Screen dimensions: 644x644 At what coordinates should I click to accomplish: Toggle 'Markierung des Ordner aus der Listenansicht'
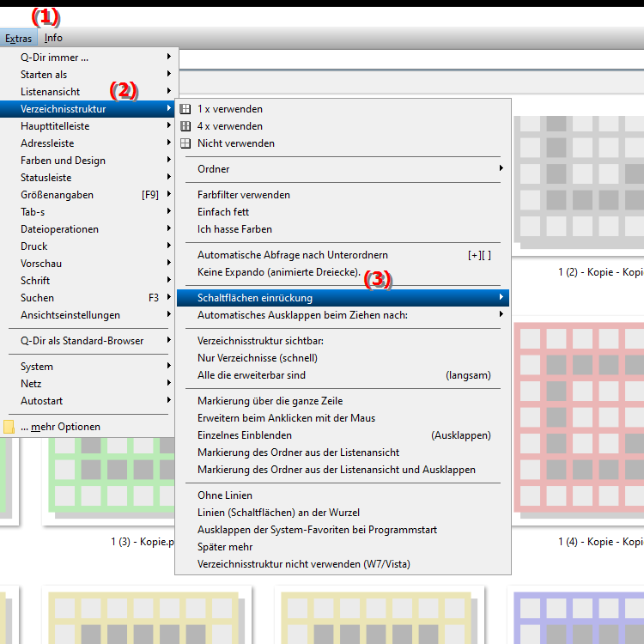point(343,453)
